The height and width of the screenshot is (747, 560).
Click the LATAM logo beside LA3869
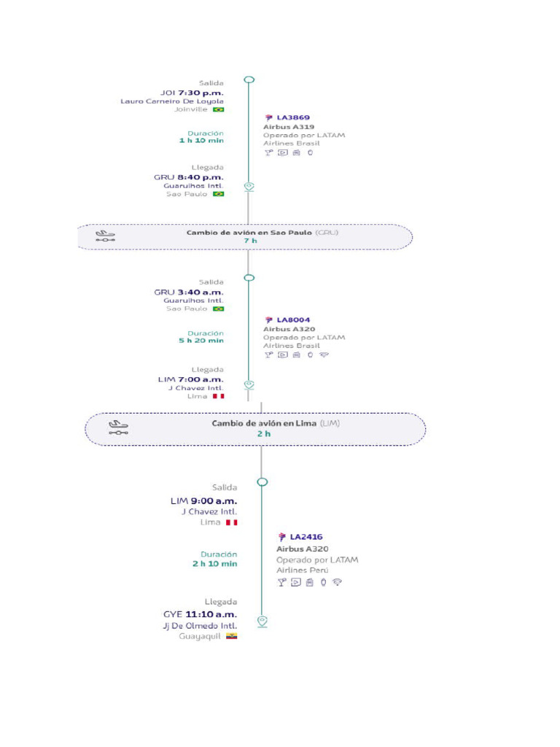[x=269, y=117]
